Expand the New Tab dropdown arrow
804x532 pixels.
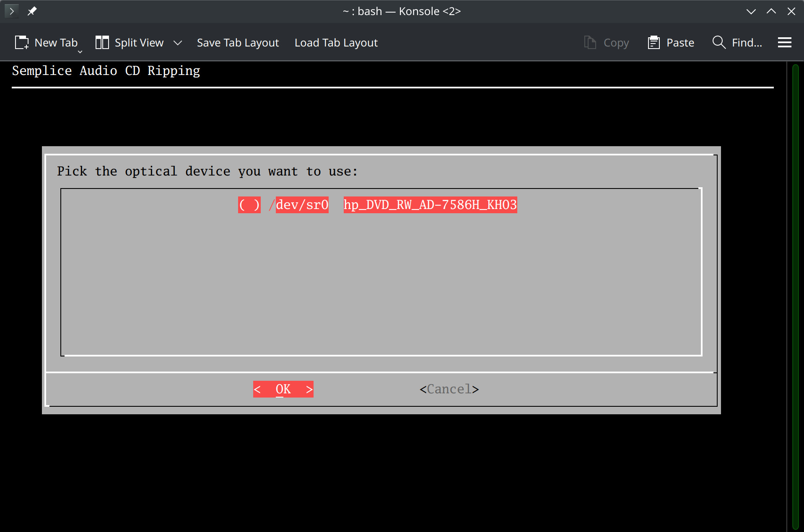coord(80,52)
